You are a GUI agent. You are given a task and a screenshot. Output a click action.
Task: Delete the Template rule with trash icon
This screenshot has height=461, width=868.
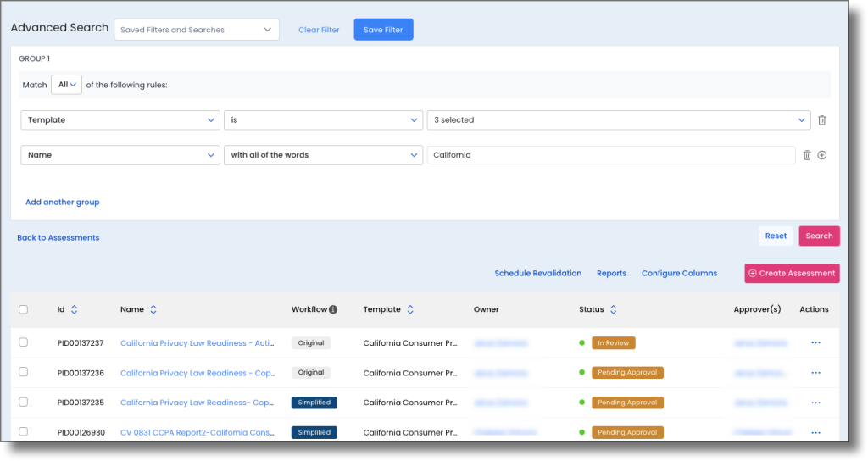[822, 120]
